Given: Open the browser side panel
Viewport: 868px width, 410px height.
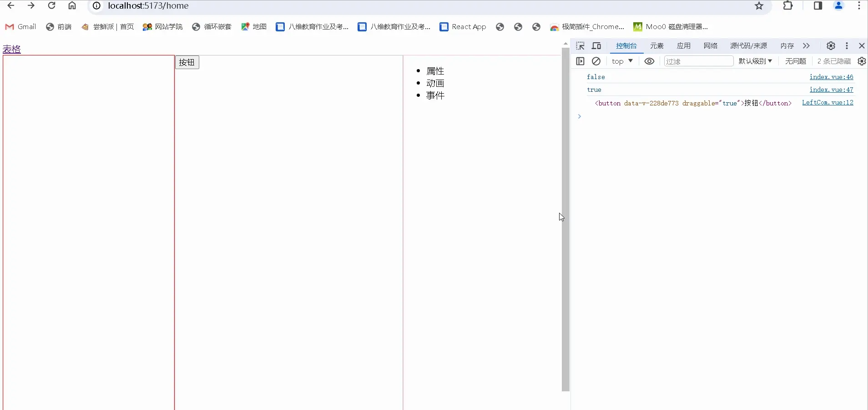Looking at the screenshot, I should (x=818, y=6).
